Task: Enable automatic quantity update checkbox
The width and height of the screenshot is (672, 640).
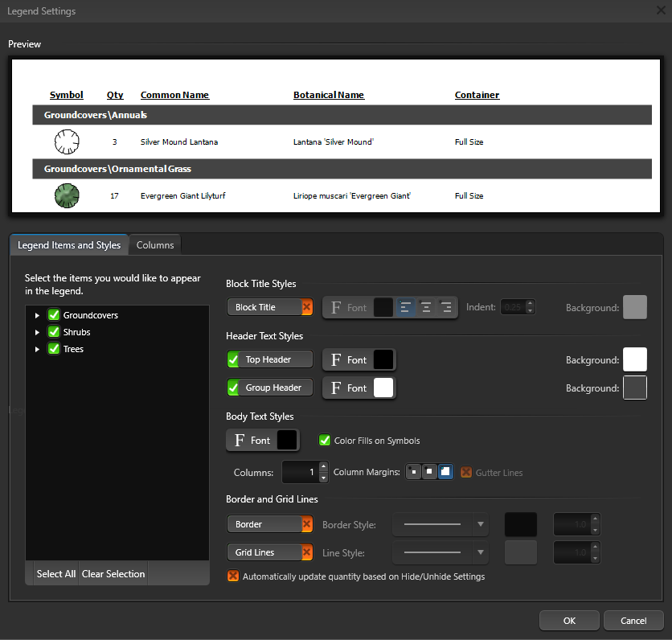Action: point(233,576)
